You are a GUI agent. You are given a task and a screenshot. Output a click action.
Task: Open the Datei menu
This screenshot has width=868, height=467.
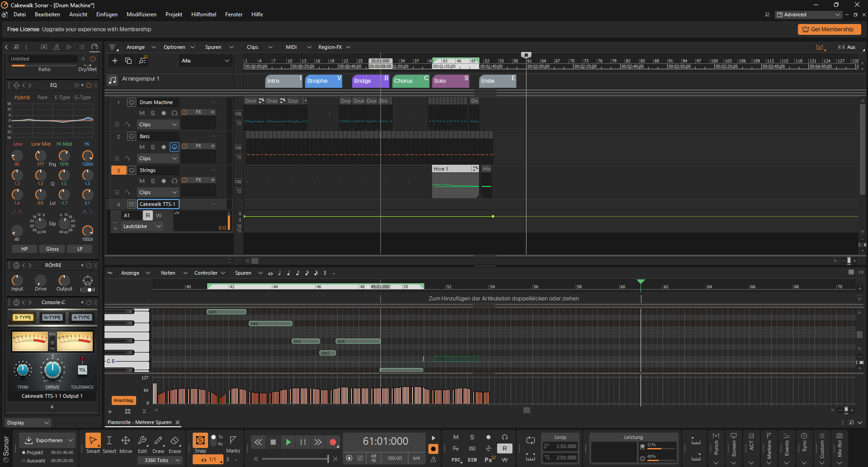pos(19,14)
